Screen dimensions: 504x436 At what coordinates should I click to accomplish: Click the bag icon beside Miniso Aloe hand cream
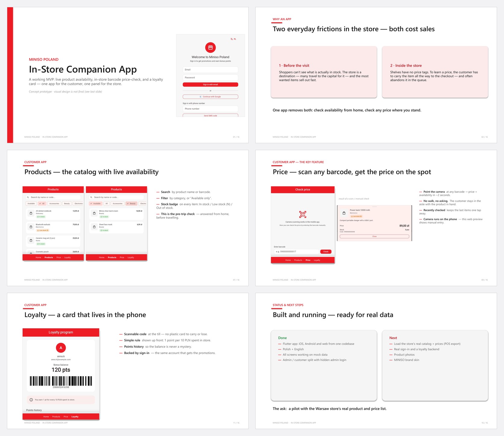tap(94, 213)
